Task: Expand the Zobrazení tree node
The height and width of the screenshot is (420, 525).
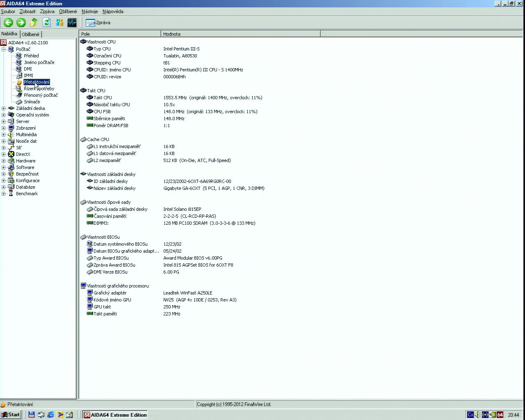Action: 4,128
